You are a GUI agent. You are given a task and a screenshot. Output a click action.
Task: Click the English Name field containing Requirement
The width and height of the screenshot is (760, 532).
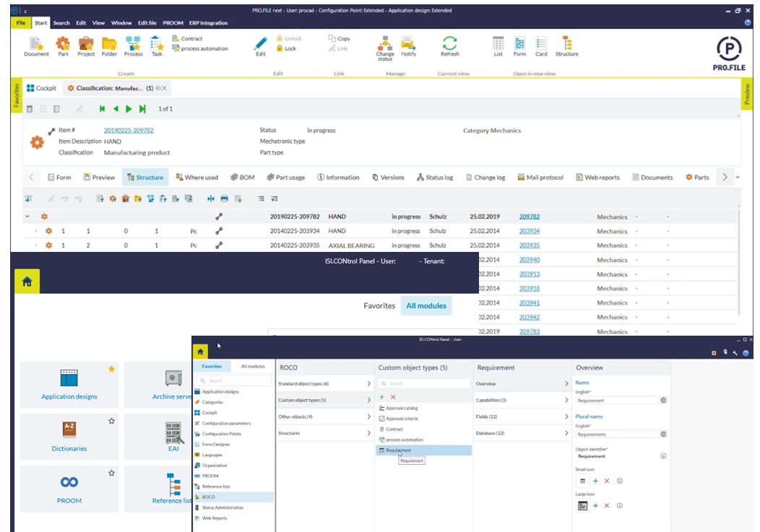click(x=616, y=400)
